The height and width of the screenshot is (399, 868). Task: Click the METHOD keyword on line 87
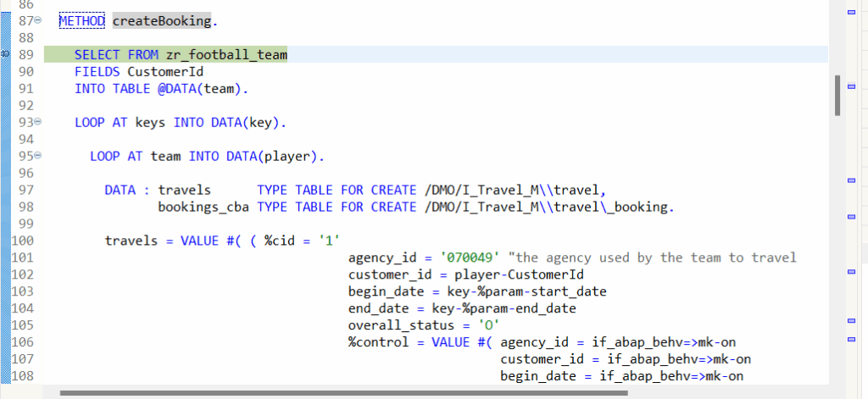coord(82,21)
